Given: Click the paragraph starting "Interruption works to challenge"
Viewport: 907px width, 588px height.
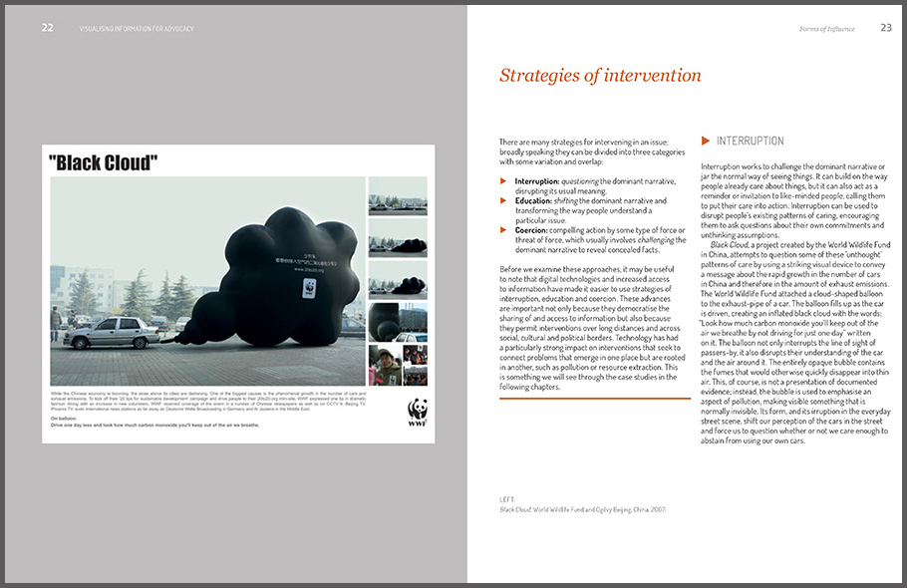Looking at the screenshot, I should click(793, 200).
